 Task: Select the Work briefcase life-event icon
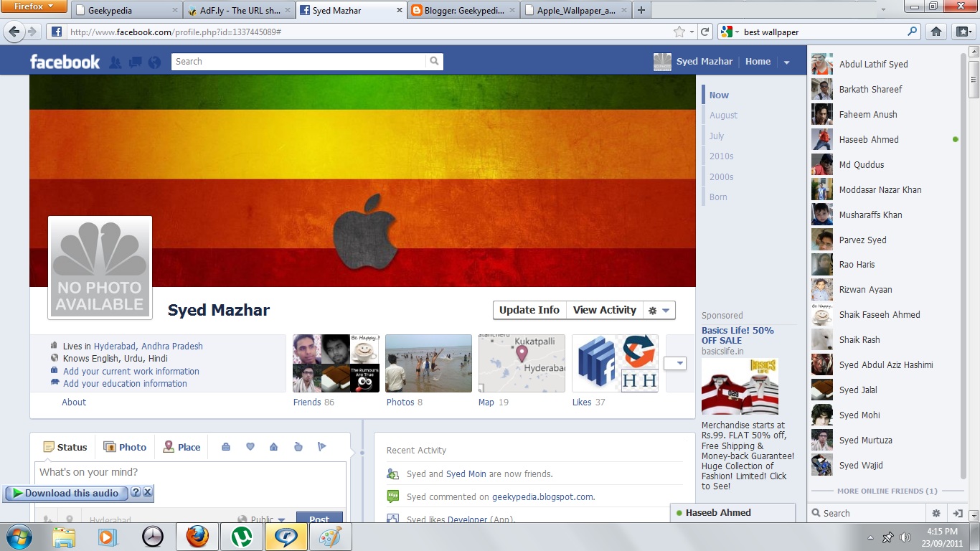click(x=226, y=446)
